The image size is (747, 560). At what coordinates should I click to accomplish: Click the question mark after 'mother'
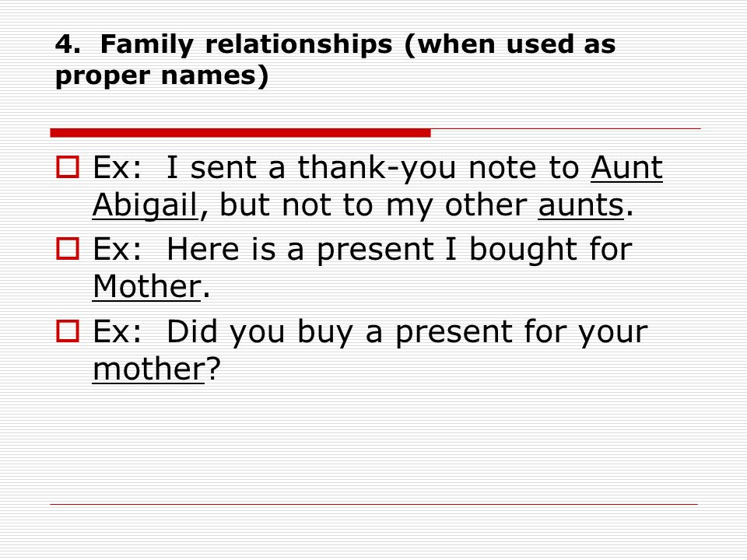(213, 369)
